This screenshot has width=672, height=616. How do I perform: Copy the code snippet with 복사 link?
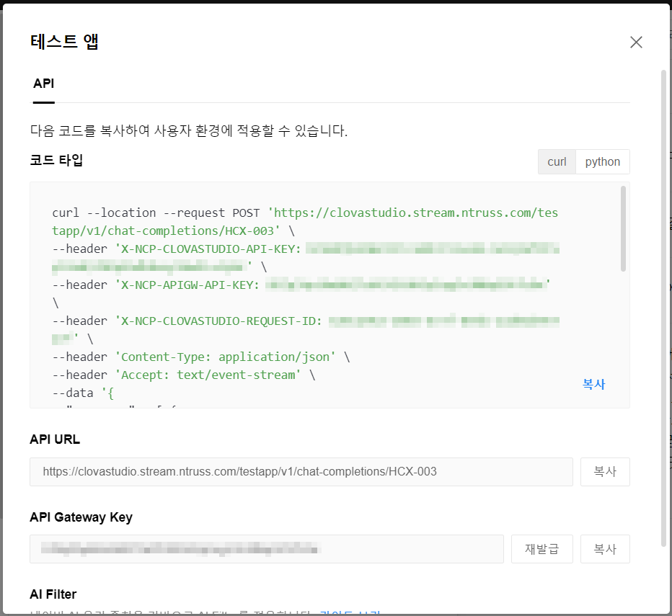tap(593, 384)
